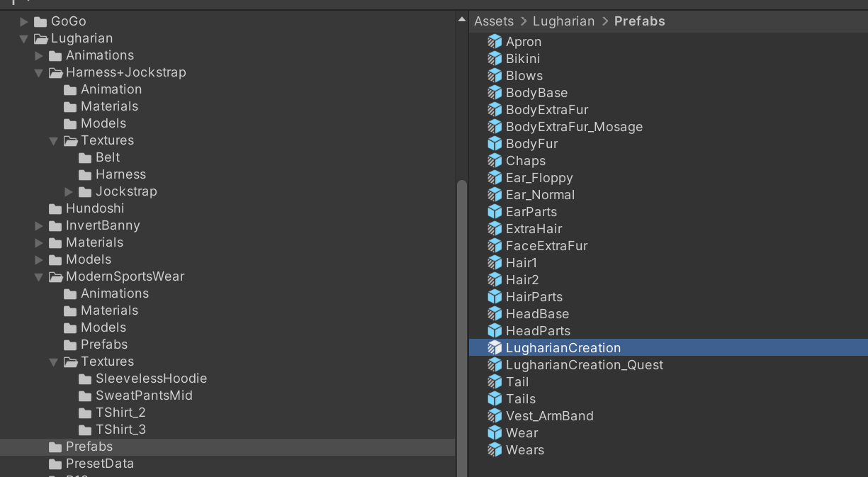Open the Animation folder under Harness+Jockstrap

(111, 89)
